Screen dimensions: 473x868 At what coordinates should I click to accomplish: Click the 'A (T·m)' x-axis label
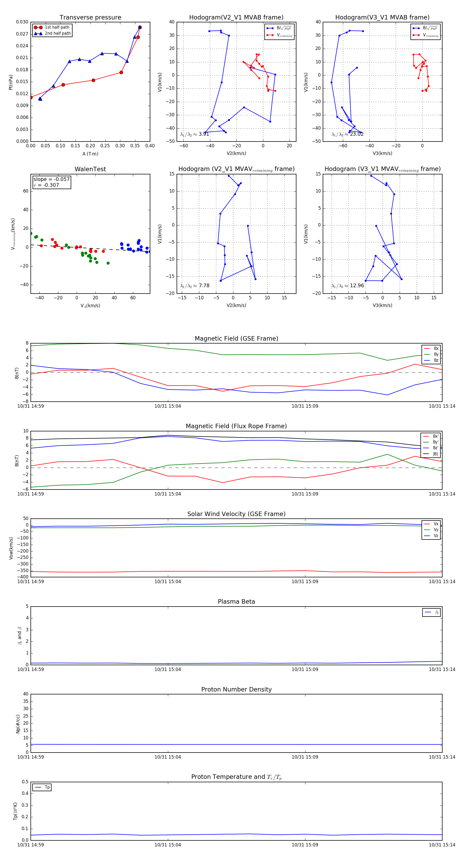[90, 154]
